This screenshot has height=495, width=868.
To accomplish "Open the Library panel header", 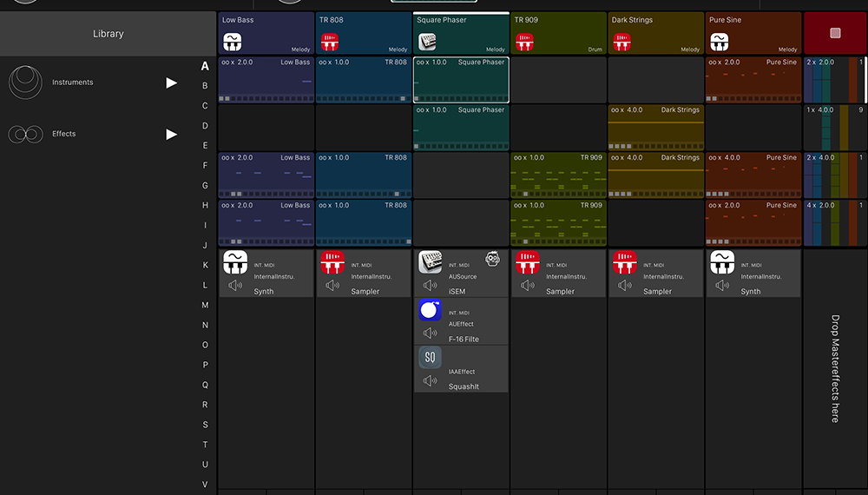I will (x=108, y=34).
